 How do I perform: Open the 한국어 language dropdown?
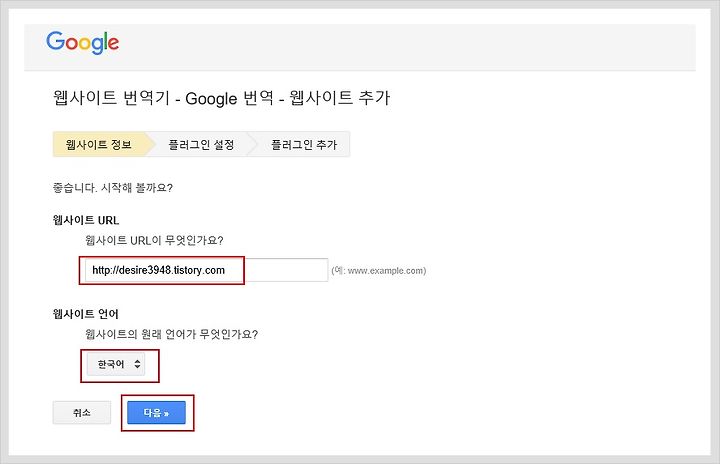[116, 364]
